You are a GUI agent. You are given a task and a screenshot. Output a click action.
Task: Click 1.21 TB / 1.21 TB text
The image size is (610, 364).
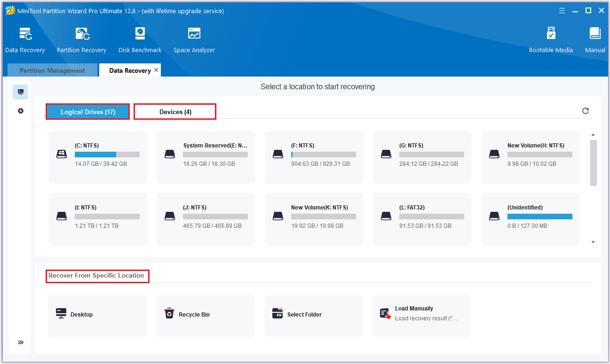click(x=96, y=226)
